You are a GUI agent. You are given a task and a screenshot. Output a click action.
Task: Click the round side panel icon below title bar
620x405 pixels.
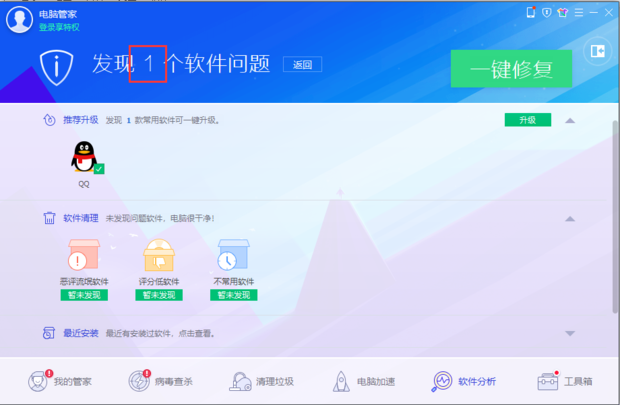[597, 50]
